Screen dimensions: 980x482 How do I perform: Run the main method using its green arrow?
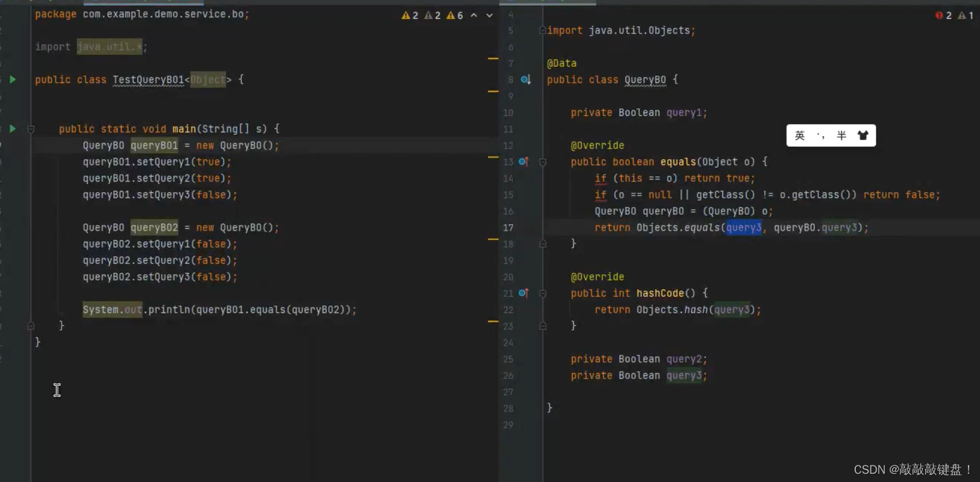[x=13, y=129]
